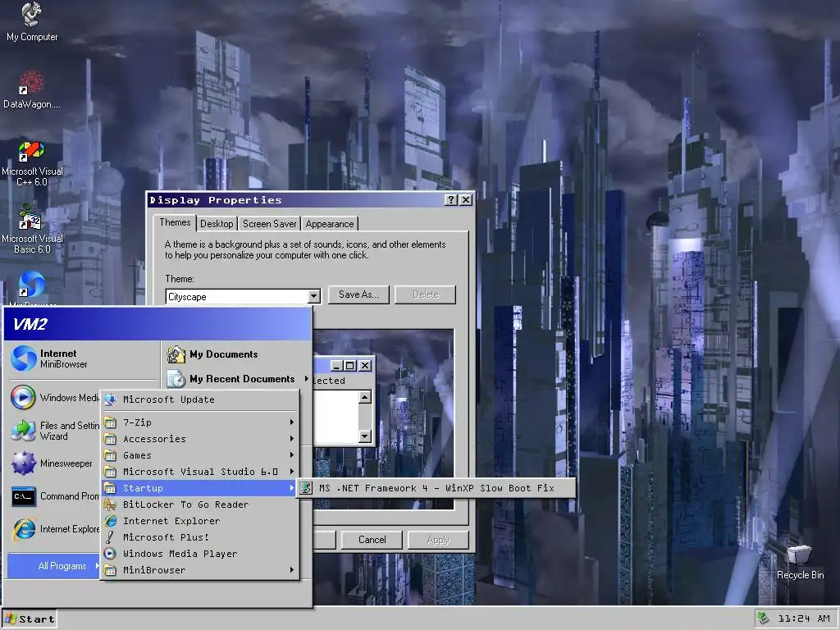
Task: Open Internet Explorer in left Start panel
Action: point(55,529)
